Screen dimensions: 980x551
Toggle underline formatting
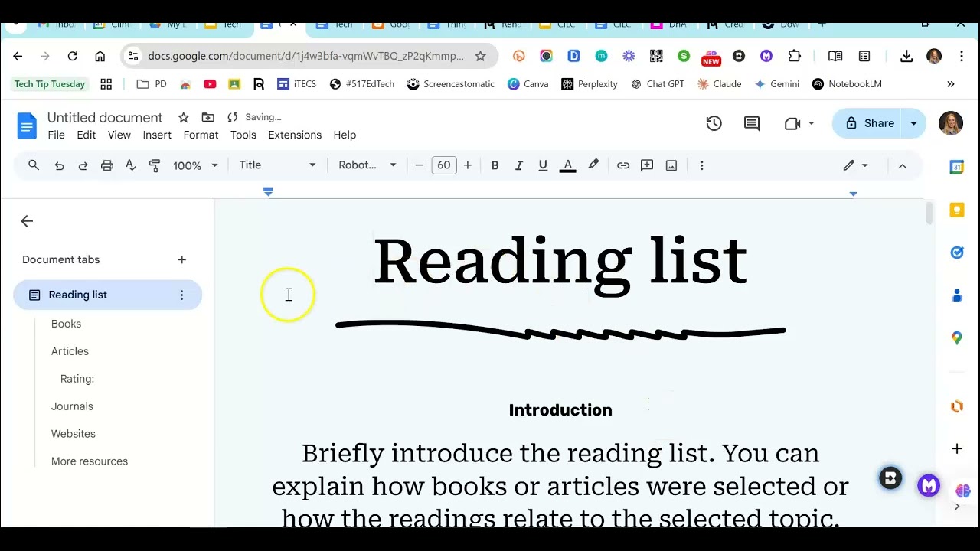click(x=543, y=165)
